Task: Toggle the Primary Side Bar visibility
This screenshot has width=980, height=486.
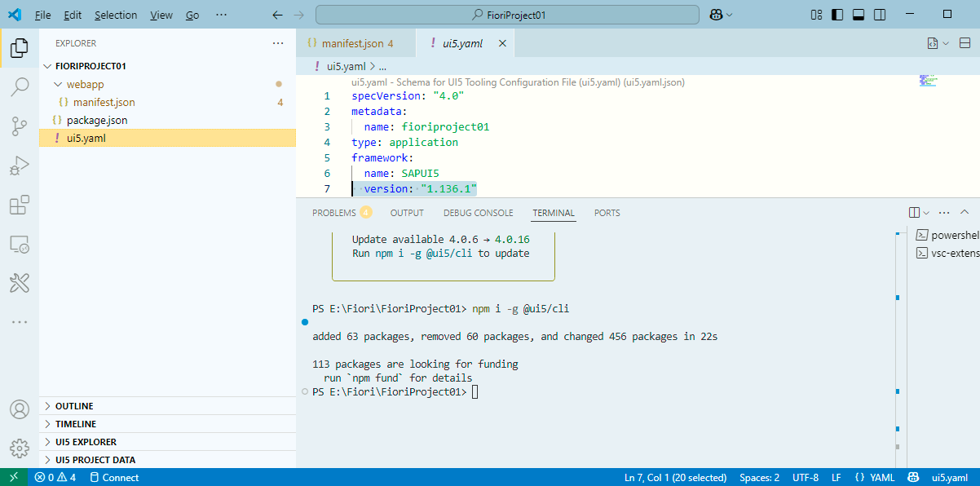Action: pos(837,15)
